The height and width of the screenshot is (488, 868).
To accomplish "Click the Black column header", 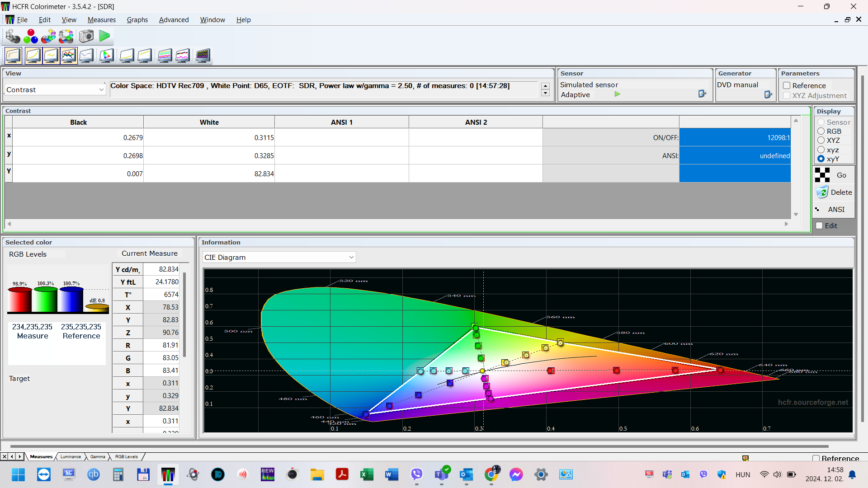I will click(78, 122).
